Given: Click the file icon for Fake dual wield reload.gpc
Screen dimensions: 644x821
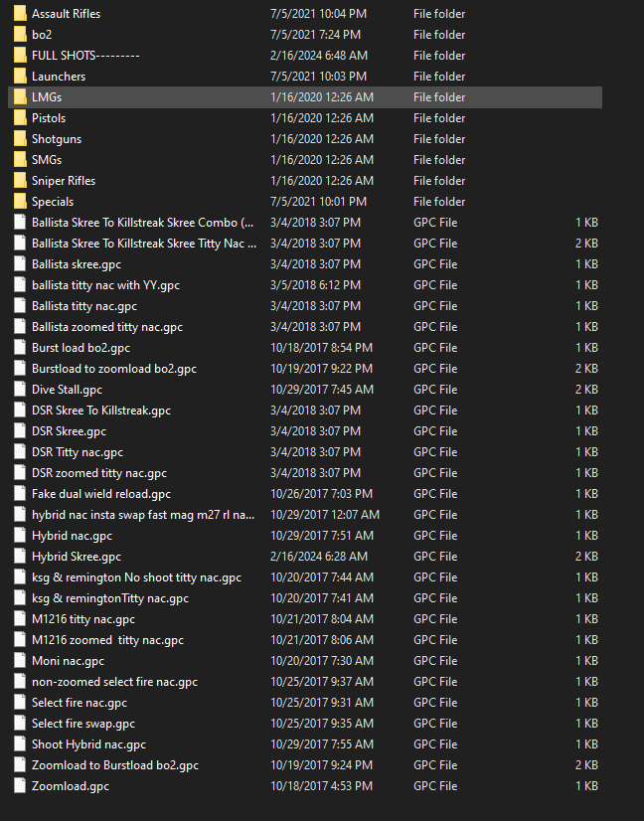Looking at the screenshot, I should [20, 494].
